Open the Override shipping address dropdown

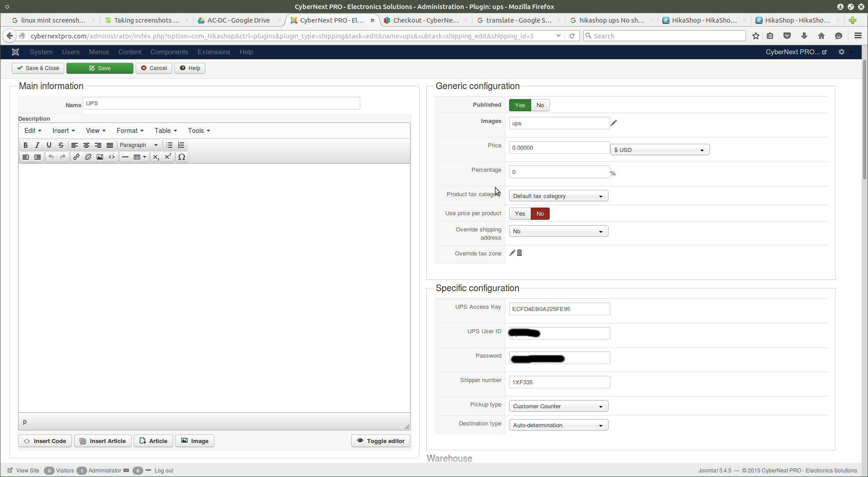[x=558, y=231]
